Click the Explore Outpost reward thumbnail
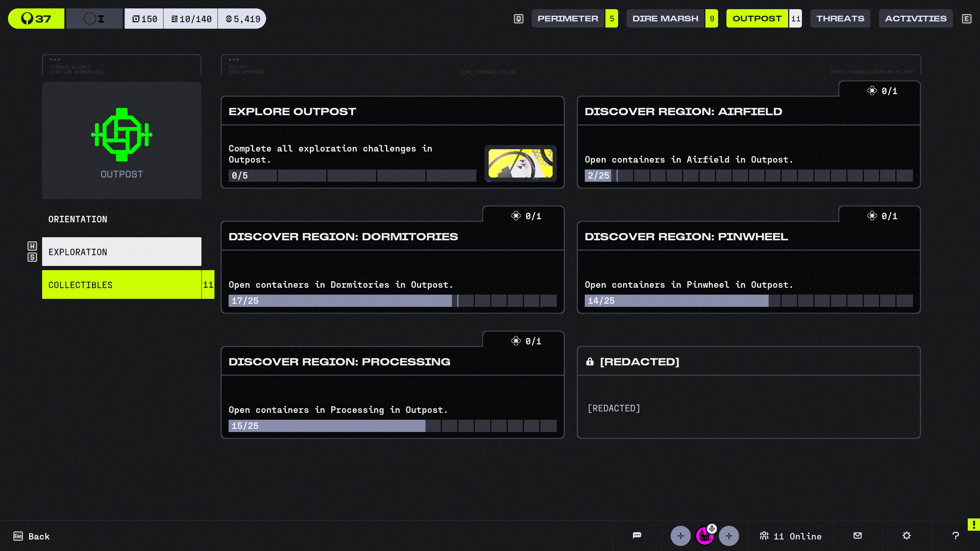Image resolution: width=980 pixels, height=551 pixels. 520,163
